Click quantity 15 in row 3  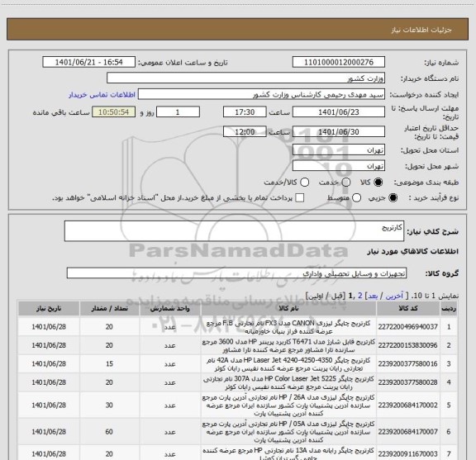[109, 364]
